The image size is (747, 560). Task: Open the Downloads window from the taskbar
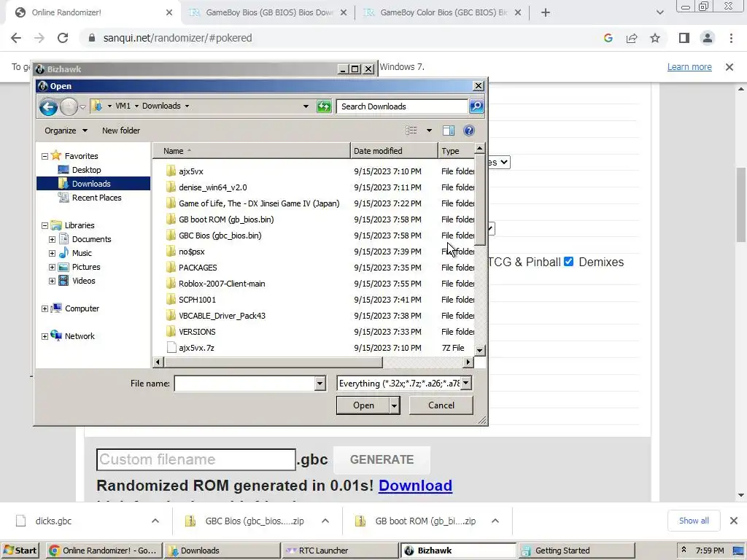pos(222,551)
